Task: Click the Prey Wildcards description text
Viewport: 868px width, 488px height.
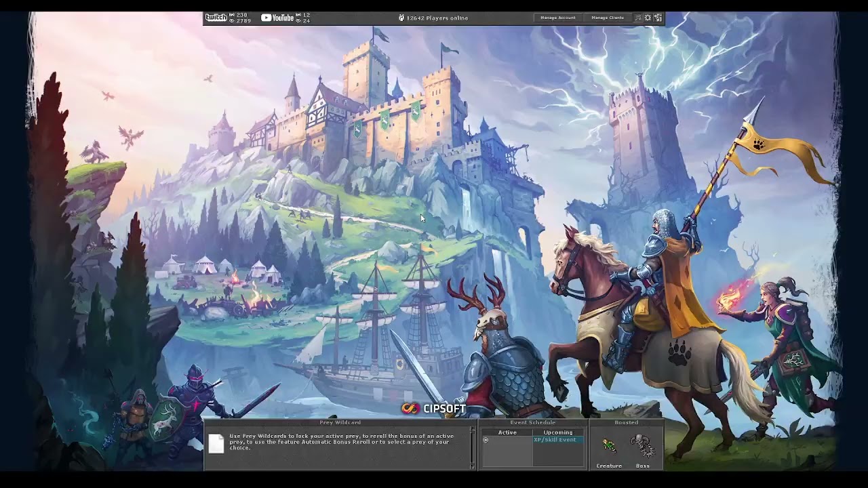Action: [341, 442]
